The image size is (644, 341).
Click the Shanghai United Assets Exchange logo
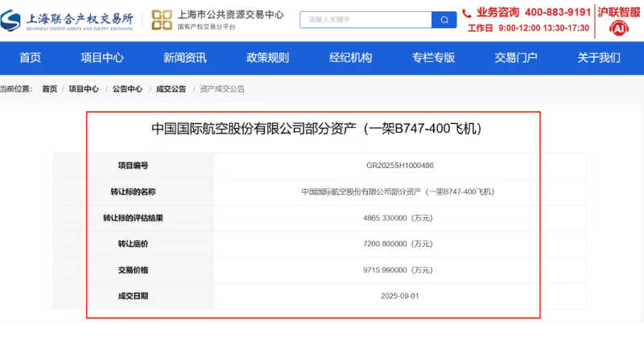[x=67, y=21]
